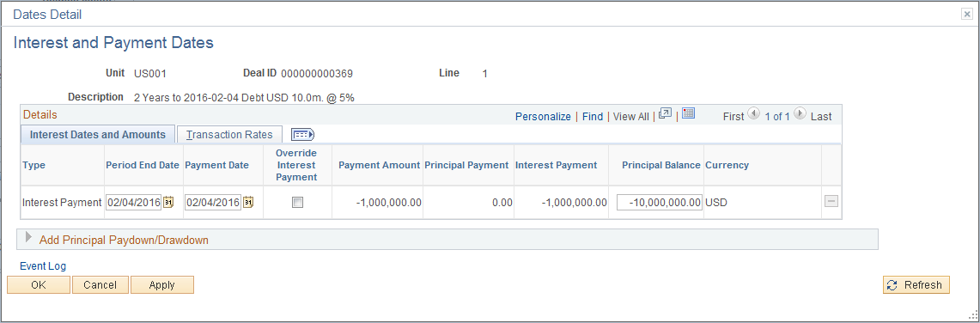
Task: Select Interest Dates and Amounts tab
Action: [98, 134]
